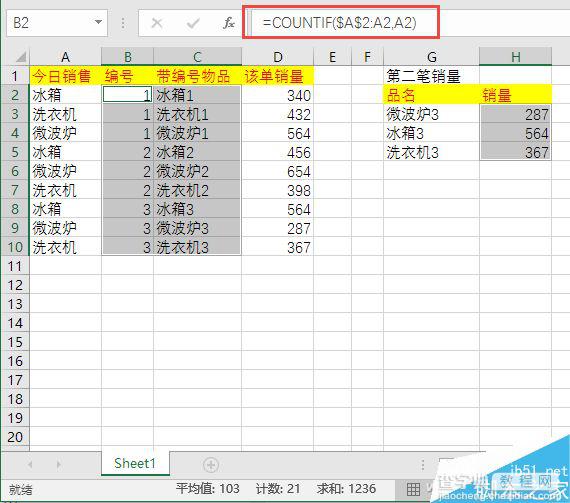The image size is (570, 503).
Task: Select column F header
Action: 368,57
